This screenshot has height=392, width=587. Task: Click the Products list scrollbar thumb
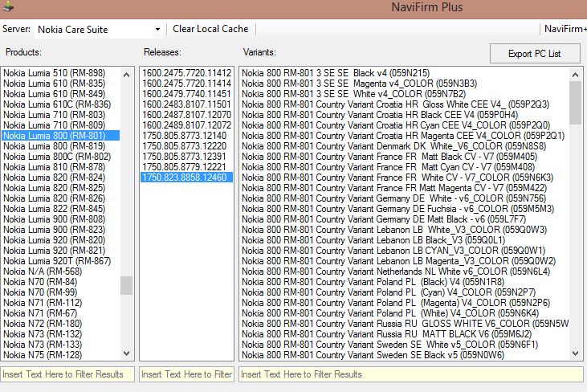coord(127,285)
